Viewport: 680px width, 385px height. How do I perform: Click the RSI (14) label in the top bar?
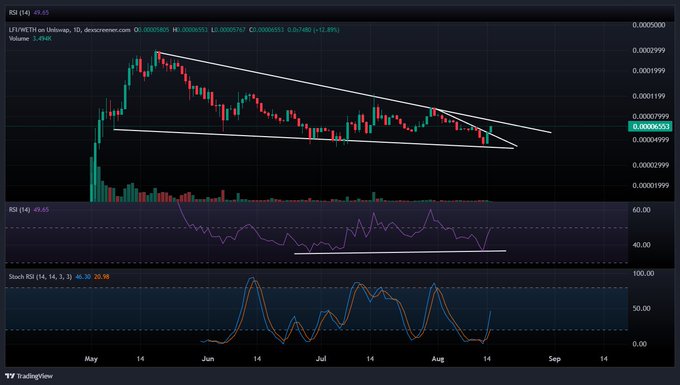(20, 13)
